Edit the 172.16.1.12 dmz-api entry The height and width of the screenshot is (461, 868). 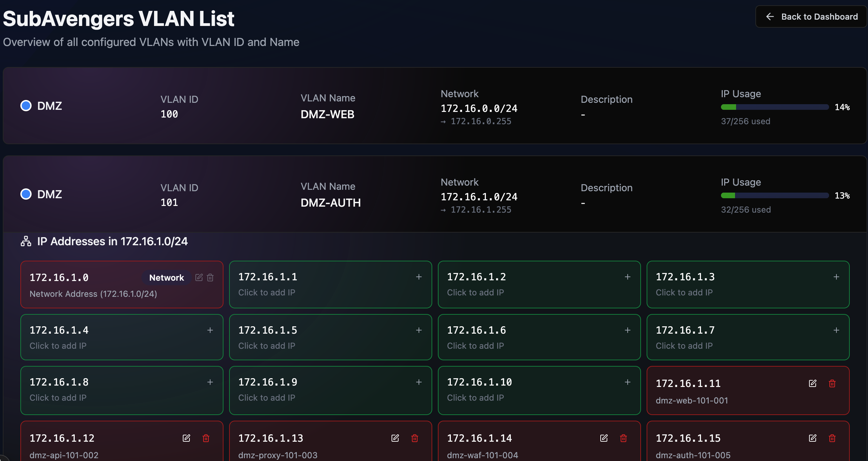[x=186, y=438]
